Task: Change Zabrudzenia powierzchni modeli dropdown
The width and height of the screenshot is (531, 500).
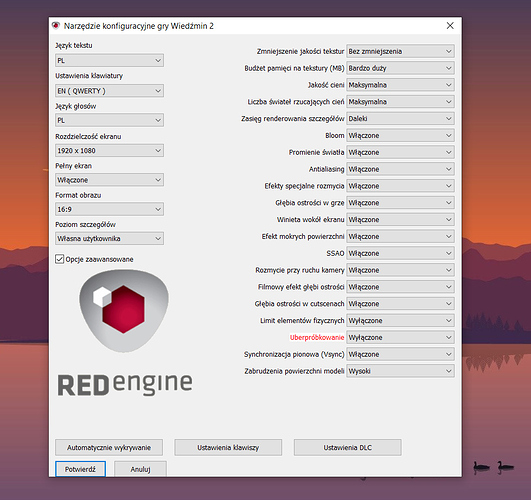Action: pyautogui.click(x=400, y=371)
